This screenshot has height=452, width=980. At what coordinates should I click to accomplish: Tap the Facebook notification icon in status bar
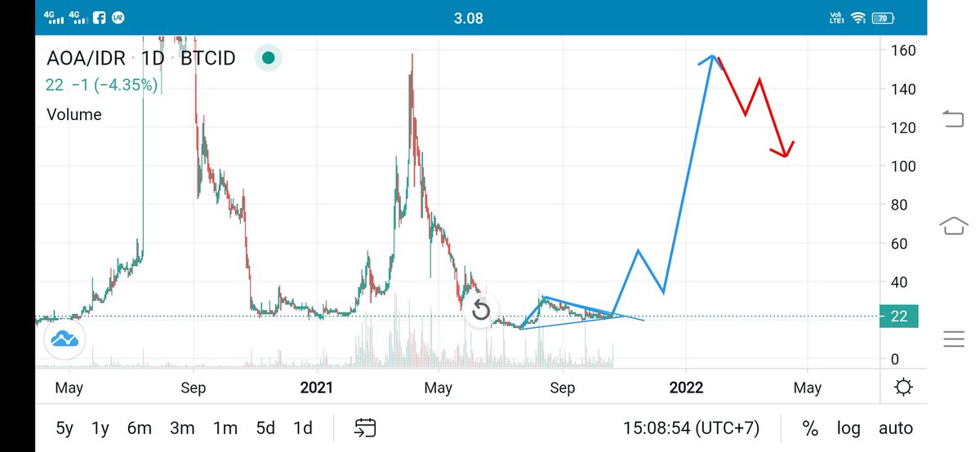tap(98, 16)
